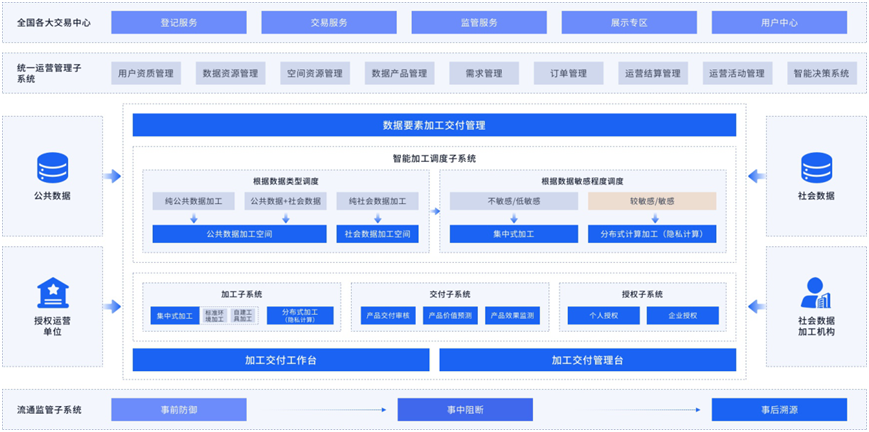Screen dimensions: 869x432
Task: Open the 用户中心 block
Action: coord(779,23)
